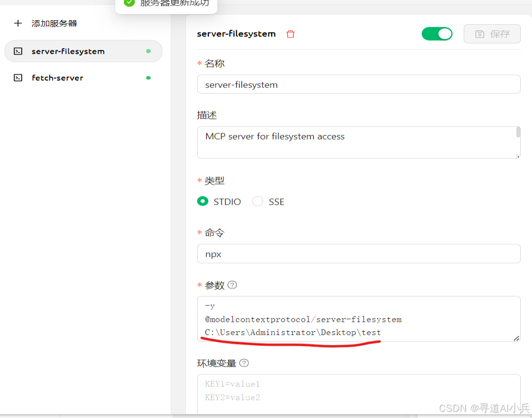Toggle the server-filesystem enable switch off
This screenshot has height=418, width=532.
pos(437,34)
